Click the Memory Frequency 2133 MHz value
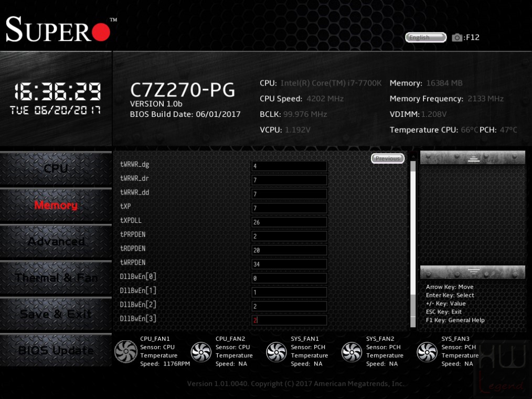532x399 pixels. (x=485, y=99)
